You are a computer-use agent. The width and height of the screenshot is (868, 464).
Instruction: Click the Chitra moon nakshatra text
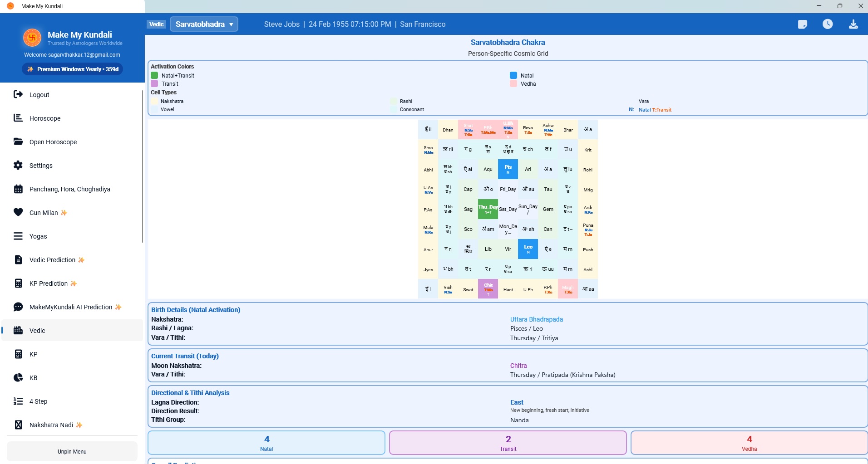point(518,366)
